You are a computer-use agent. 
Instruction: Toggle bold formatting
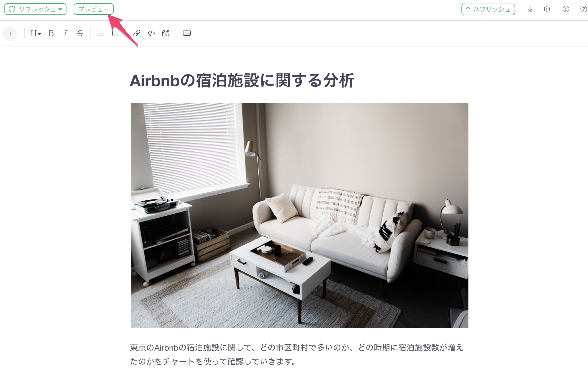[51, 33]
